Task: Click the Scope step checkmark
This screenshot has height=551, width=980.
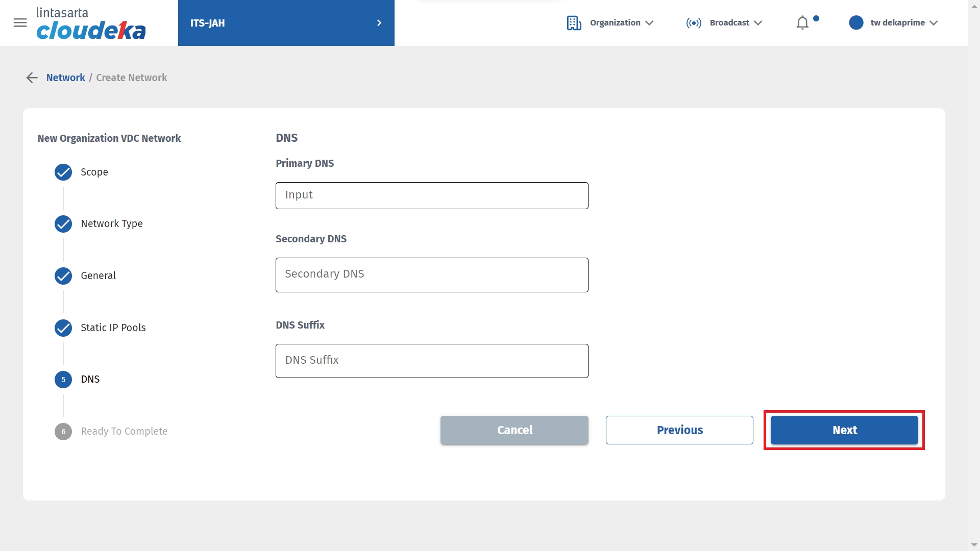Action: [63, 172]
